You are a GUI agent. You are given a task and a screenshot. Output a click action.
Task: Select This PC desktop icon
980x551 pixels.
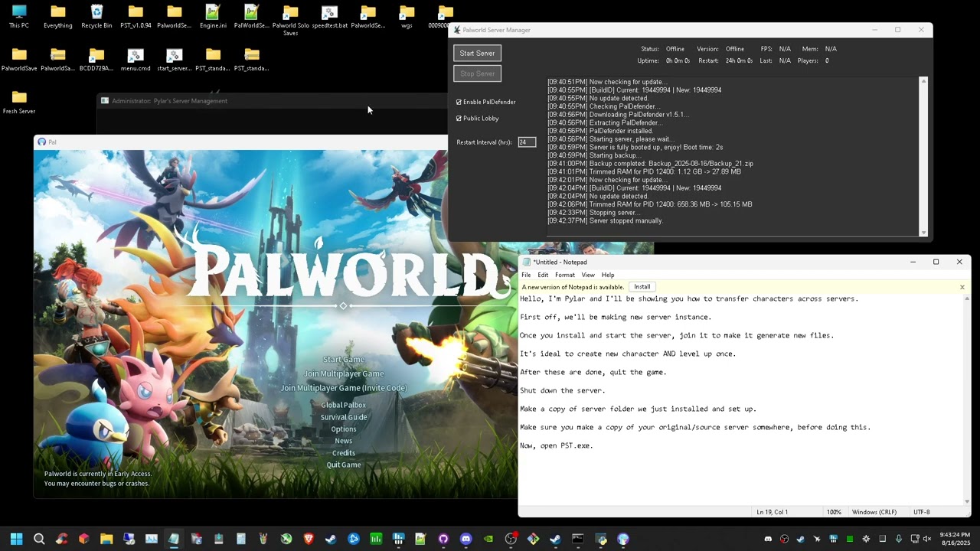coord(19,17)
